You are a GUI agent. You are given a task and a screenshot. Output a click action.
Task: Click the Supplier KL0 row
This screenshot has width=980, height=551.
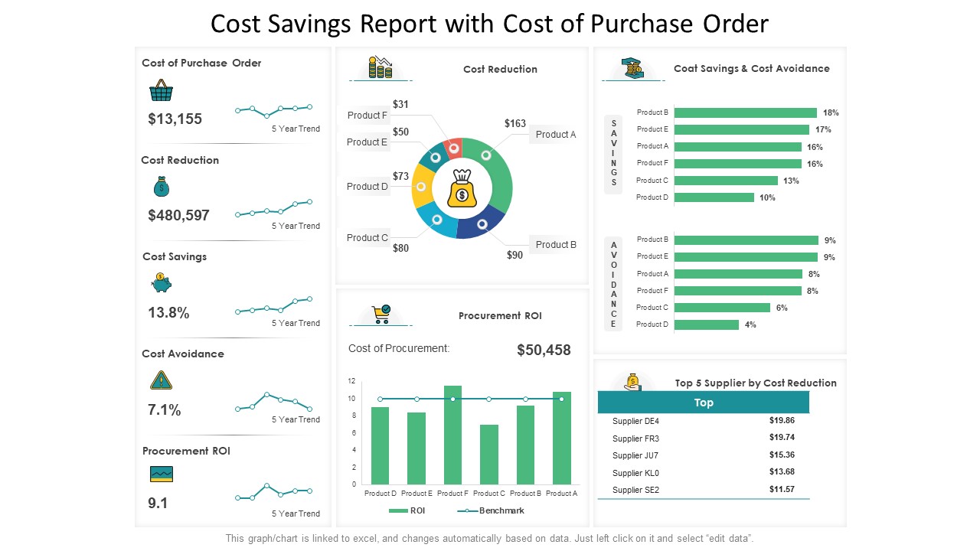tap(704, 473)
